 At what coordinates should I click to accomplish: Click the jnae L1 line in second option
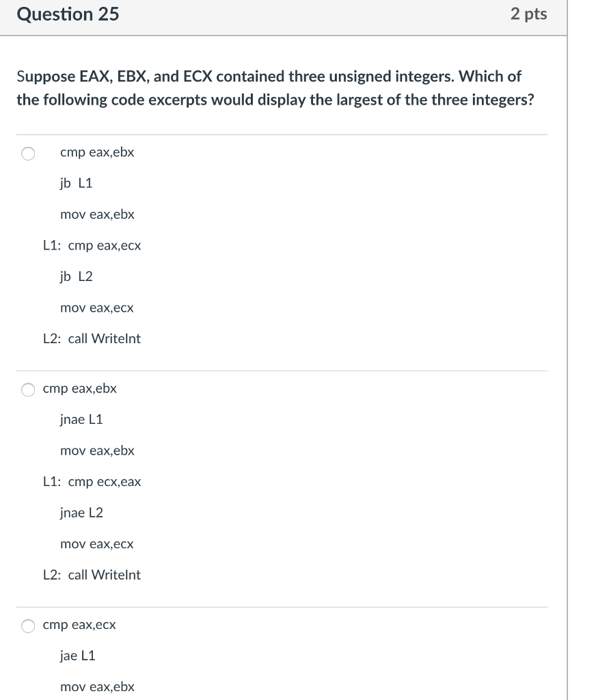point(81,419)
